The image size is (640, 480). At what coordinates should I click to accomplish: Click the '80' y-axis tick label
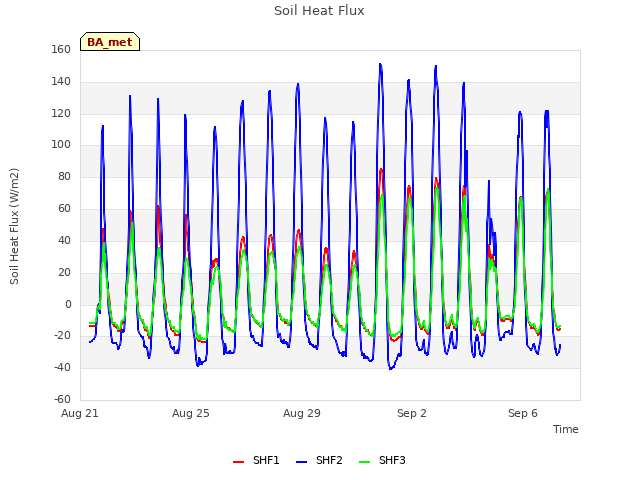tap(64, 177)
